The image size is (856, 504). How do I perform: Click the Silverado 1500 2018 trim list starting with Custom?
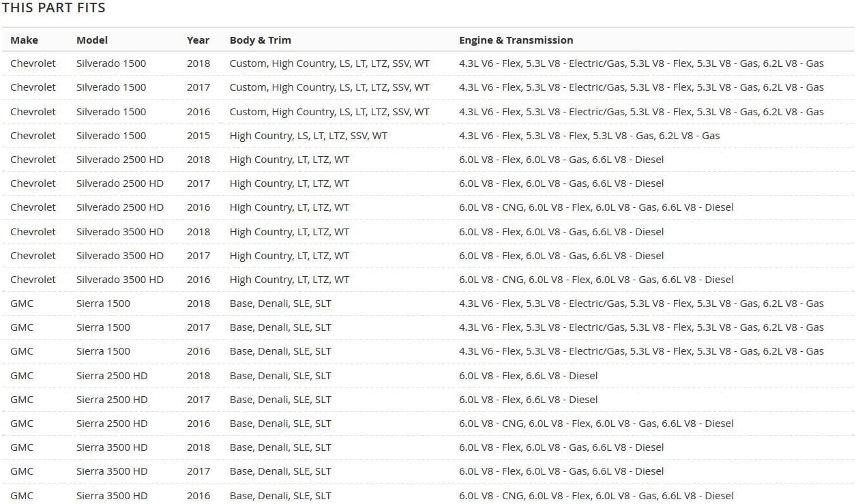329,63
